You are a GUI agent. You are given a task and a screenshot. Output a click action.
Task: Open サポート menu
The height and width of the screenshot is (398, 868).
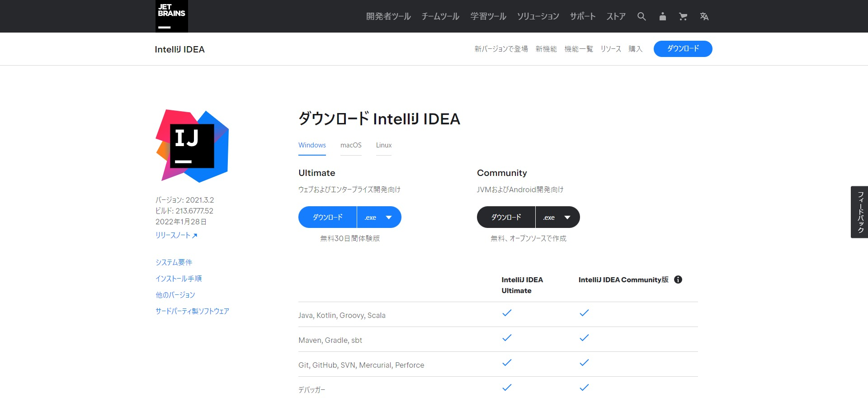pos(583,16)
